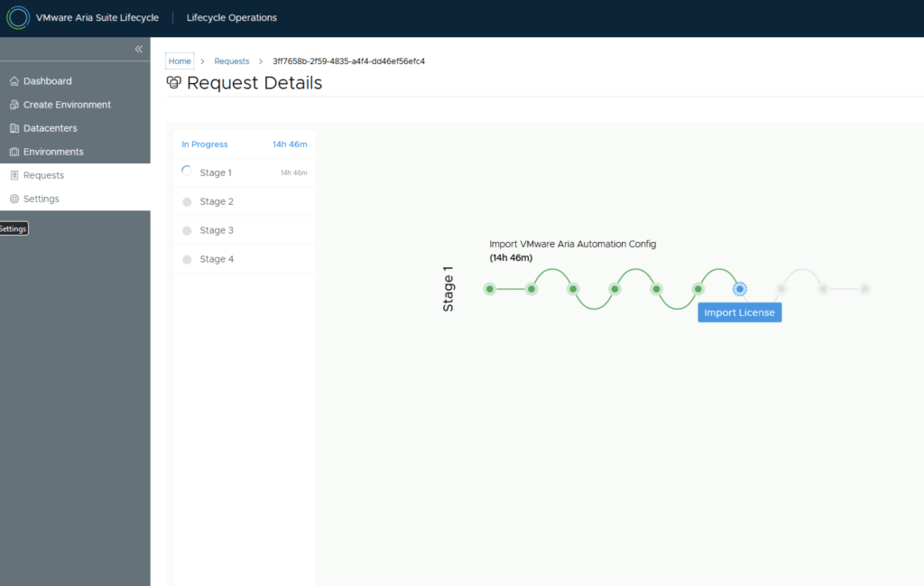Screen dimensions: 924x586
Task: Select Stage 3 in stage list
Action: click(x=217, y=230)
